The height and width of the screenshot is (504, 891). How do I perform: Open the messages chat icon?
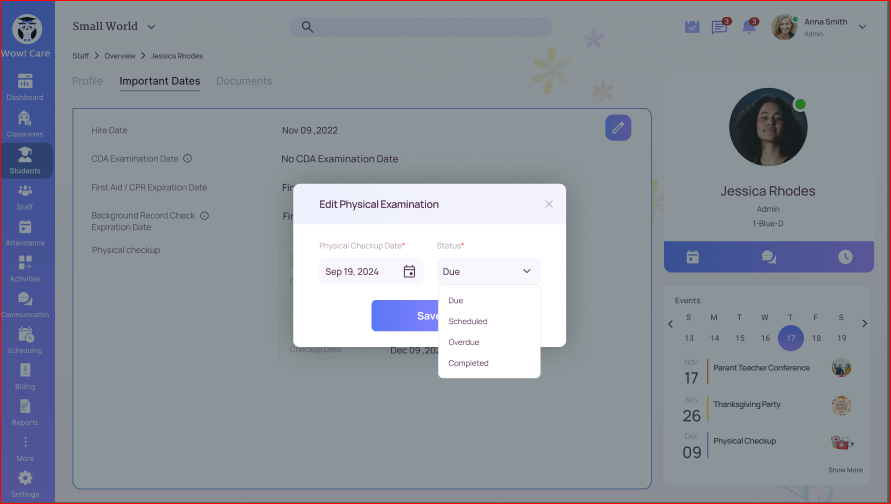719,27
